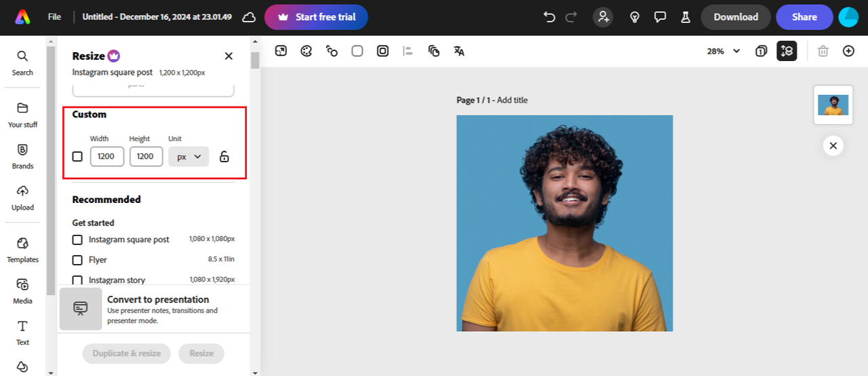Check the Flyer size checkbox

click(77, 260)
